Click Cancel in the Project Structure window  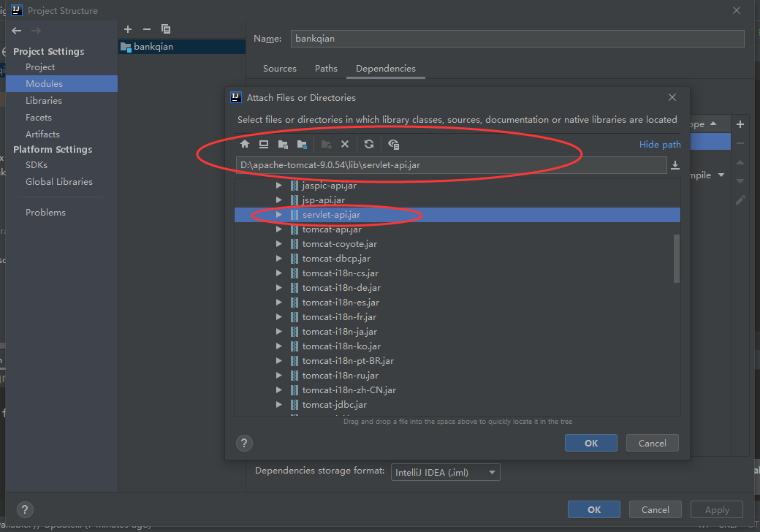coord(655,509)
